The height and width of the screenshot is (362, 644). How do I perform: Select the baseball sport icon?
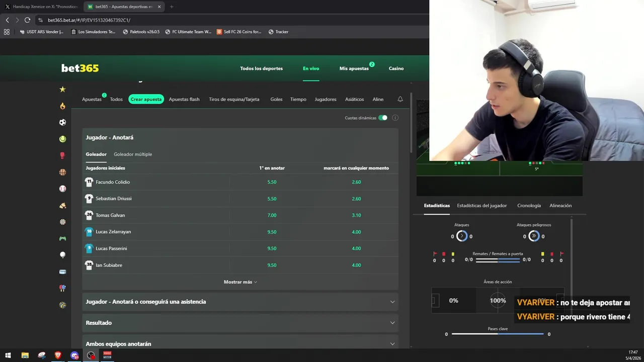[x=62, y=189]
